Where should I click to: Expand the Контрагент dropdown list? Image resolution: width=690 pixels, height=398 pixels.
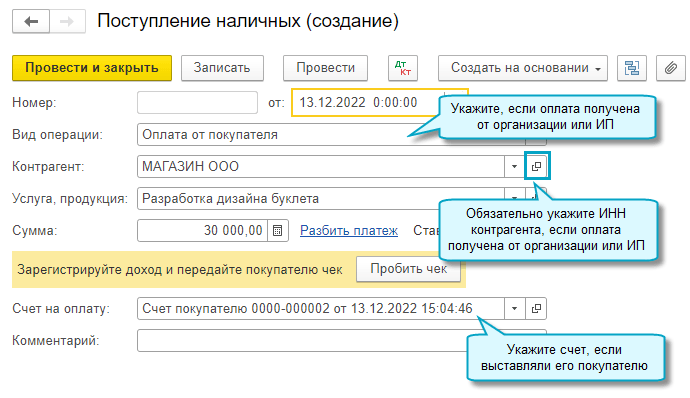pyautogui.click(x=514, y=166)
